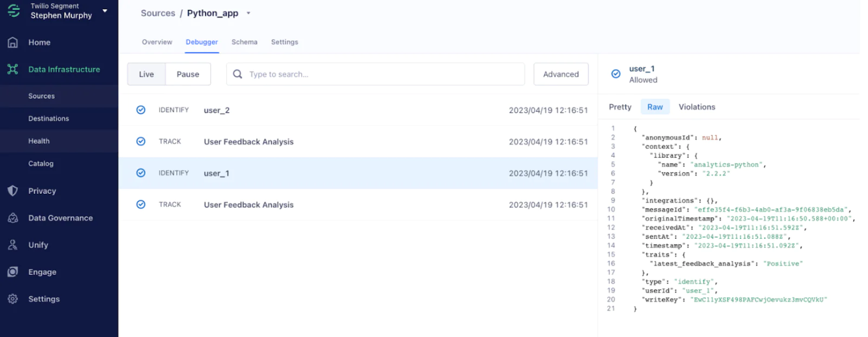Open the Violations tab
This screenshot has width=868, height=337.
tap(697, 107)
